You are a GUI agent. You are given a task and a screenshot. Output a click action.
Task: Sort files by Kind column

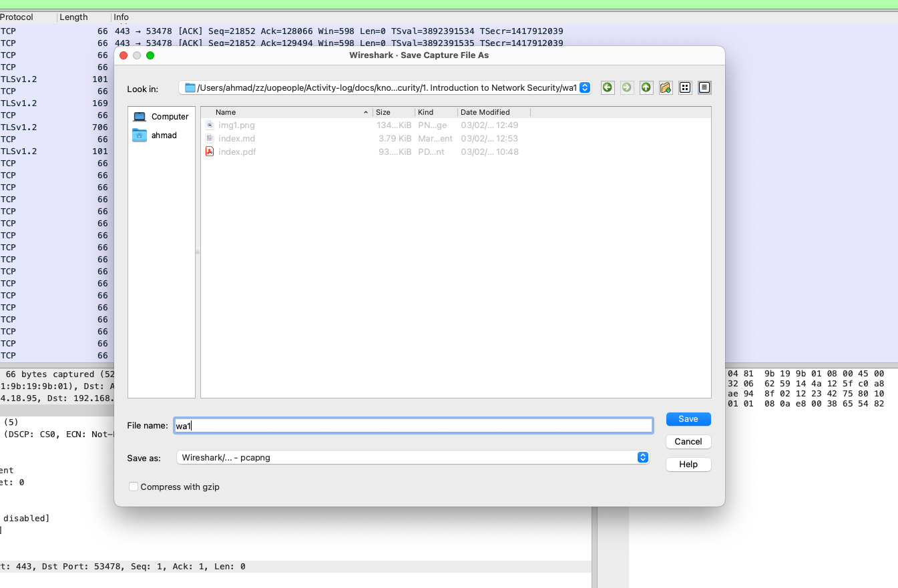click(436, 112)
